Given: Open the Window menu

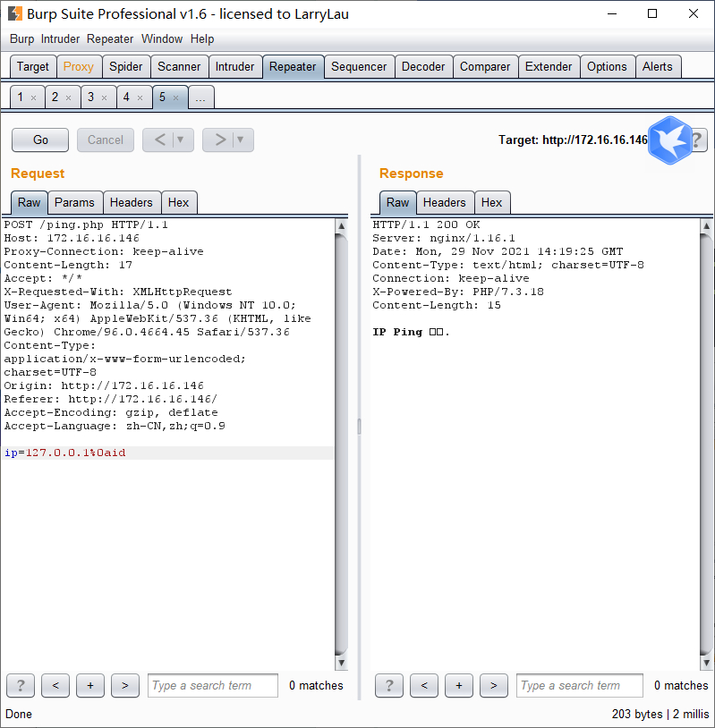Looking at the screenshot, I should (x=162, y=39).
